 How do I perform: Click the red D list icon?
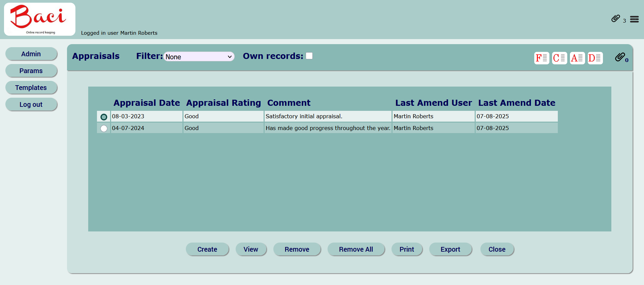[595, 58]
